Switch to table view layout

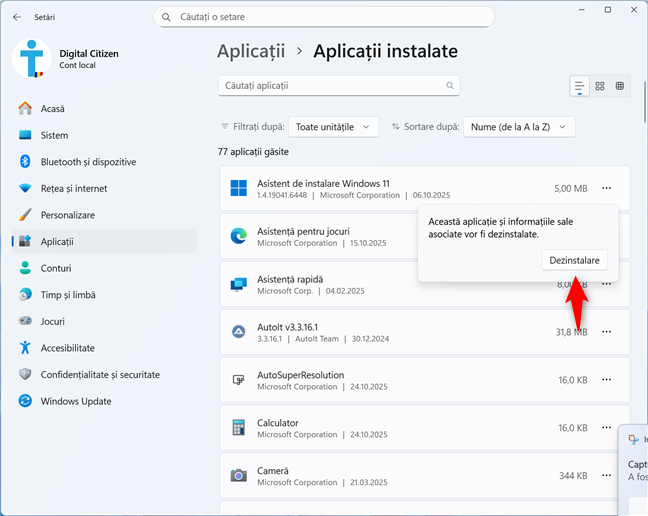[619, 86]
